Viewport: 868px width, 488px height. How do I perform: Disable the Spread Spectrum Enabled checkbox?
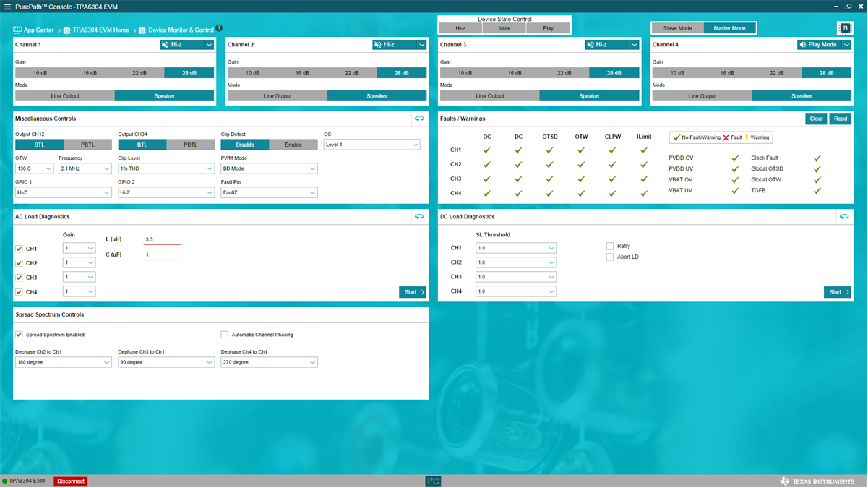pos(19,335)
